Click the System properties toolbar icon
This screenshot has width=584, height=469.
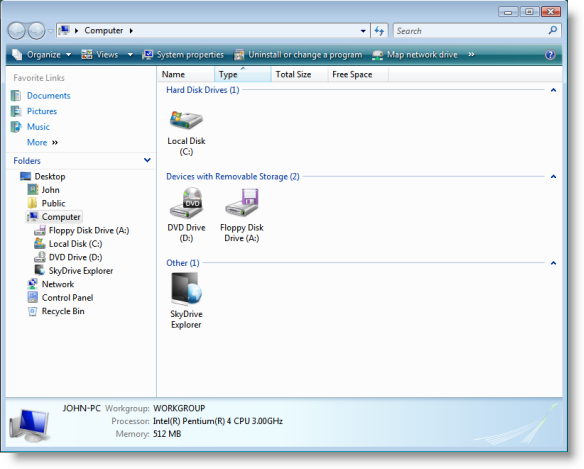[147, 55]
